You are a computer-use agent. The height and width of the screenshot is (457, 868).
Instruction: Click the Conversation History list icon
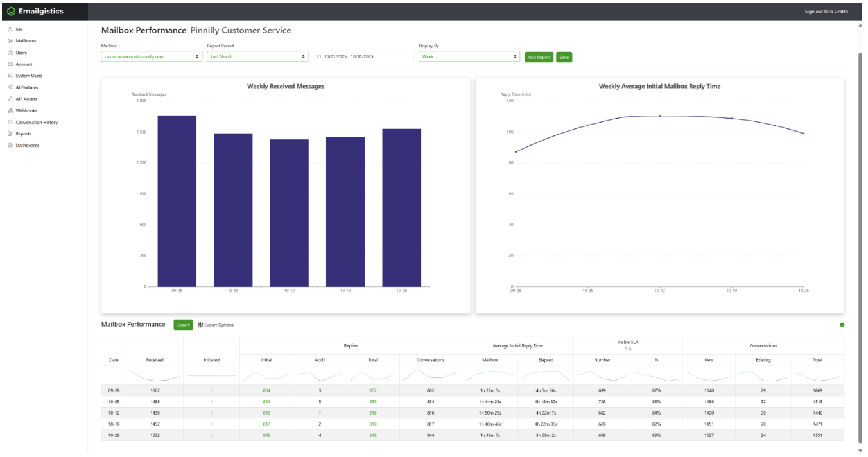click(10, 122)
